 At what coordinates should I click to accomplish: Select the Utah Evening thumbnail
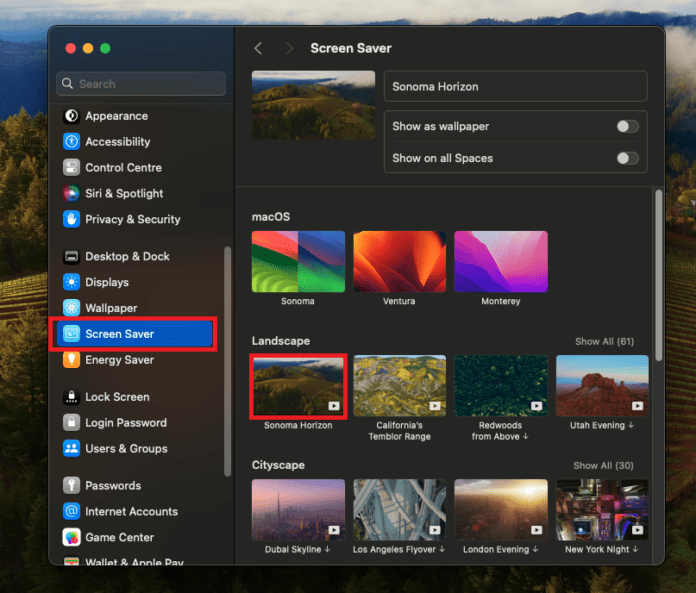(602, 386)
